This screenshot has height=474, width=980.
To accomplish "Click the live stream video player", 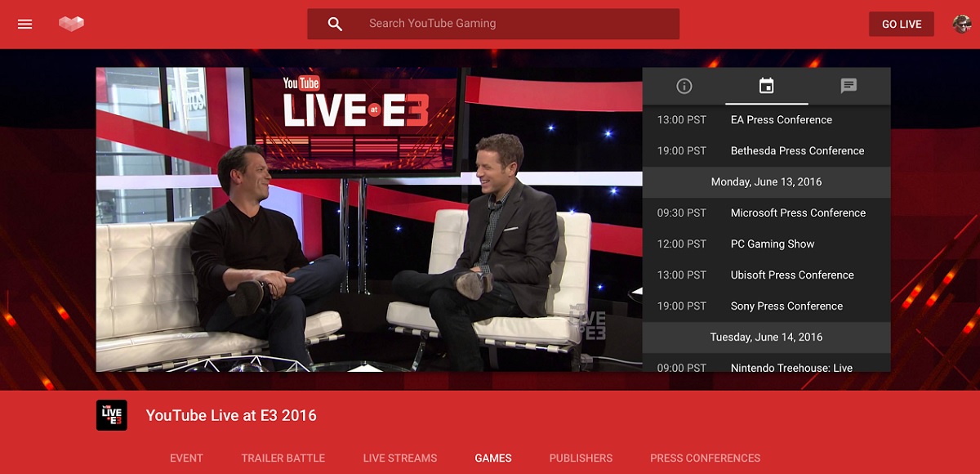I will click(x=369, y=219).
